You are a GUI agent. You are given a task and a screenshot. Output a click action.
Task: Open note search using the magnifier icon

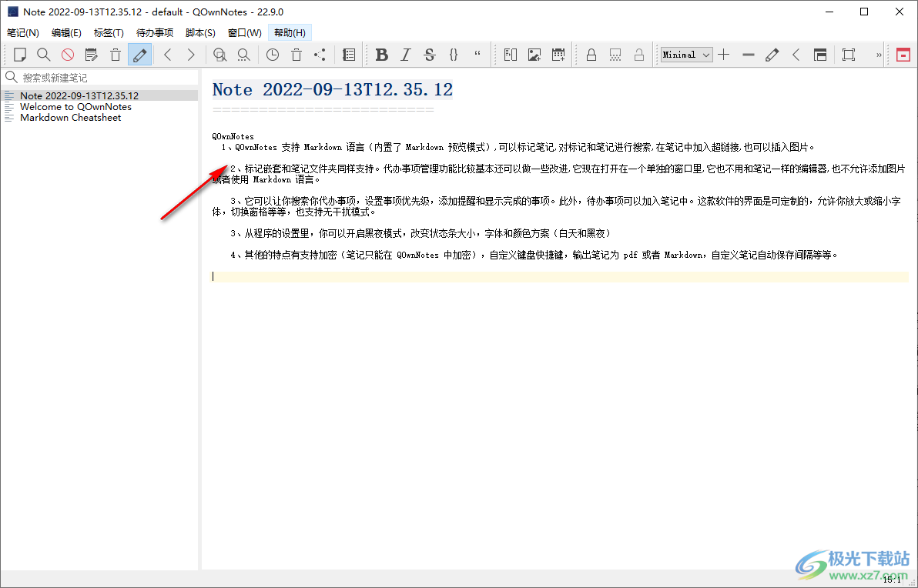click(x=44, y=55)
